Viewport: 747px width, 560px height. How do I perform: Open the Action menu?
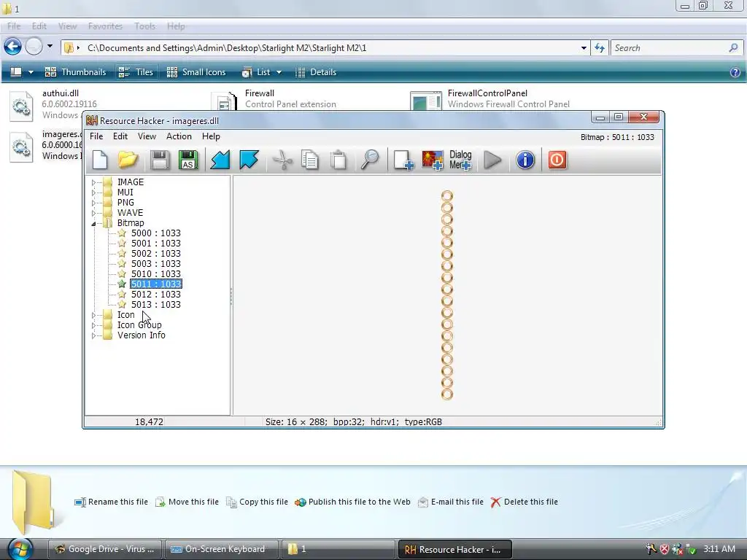click(x=179, y=136)
